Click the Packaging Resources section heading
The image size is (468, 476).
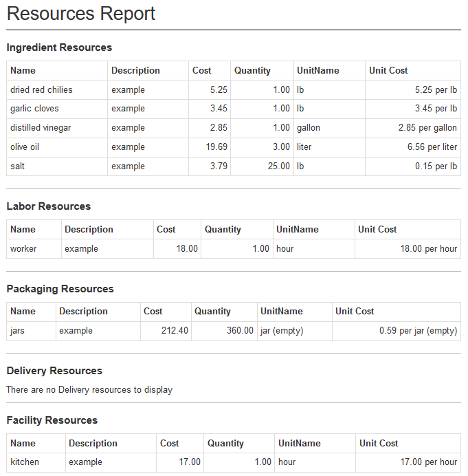[x=60, y=289]
